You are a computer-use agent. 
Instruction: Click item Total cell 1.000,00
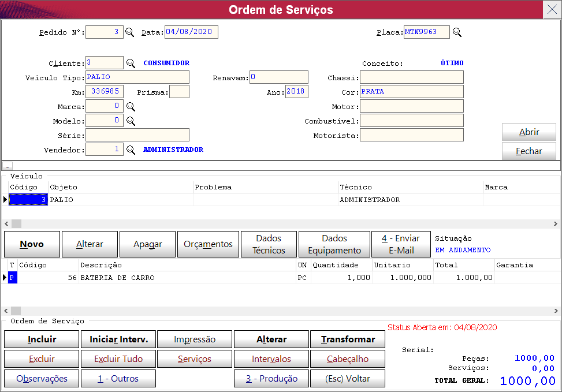464,278
